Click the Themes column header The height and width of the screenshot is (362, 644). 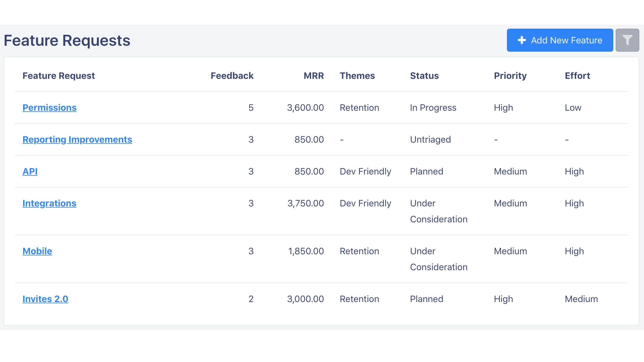click(x=357, y=76)
